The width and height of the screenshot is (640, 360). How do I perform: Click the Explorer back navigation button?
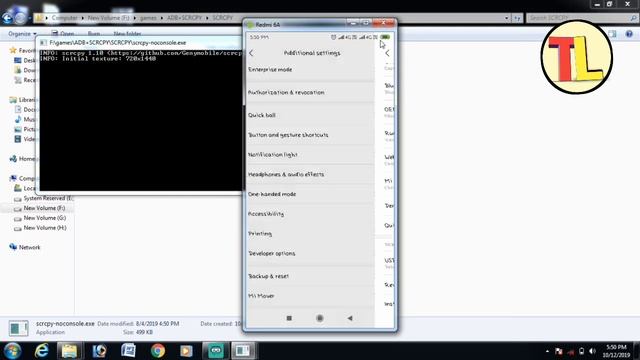click(x=7, y=18)
